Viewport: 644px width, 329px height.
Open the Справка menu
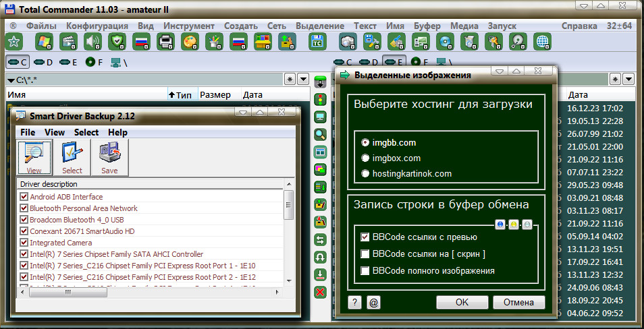pyautogui.click(x=579, y=26)
